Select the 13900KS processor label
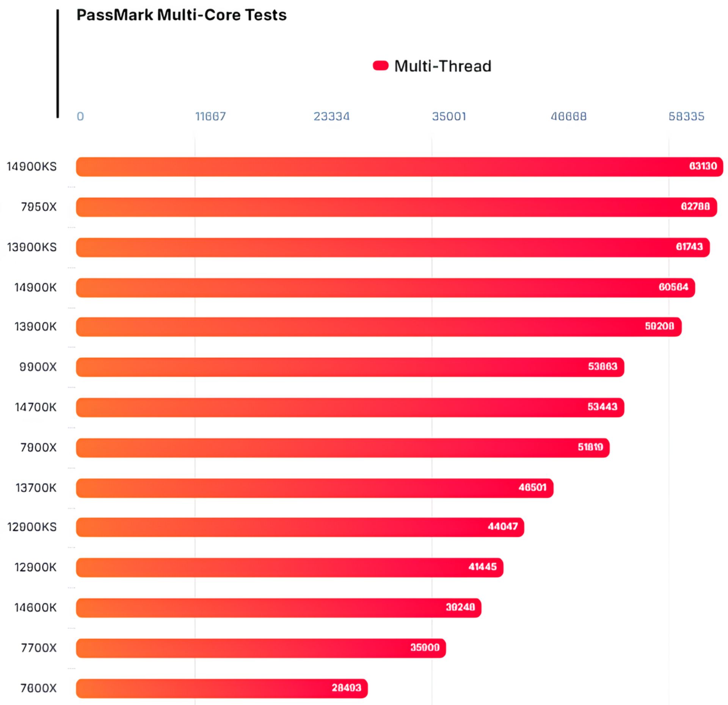The height and width of the screenshot is (705, 728). pos(32,247)
